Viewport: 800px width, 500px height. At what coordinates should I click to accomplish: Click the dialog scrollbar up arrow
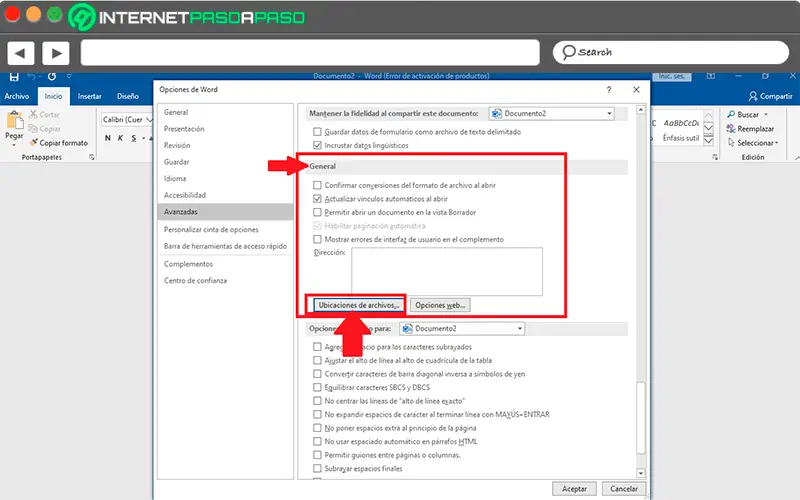[x=641, y=110]
